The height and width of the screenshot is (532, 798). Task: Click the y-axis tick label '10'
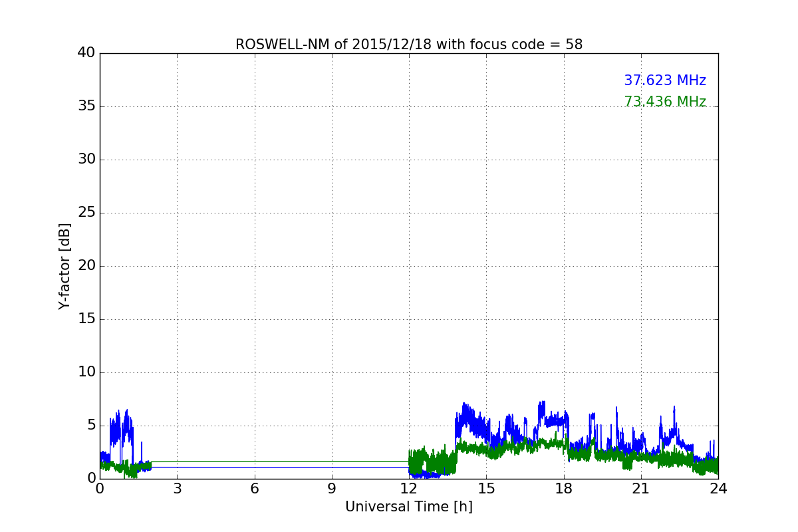coord(86,372)
